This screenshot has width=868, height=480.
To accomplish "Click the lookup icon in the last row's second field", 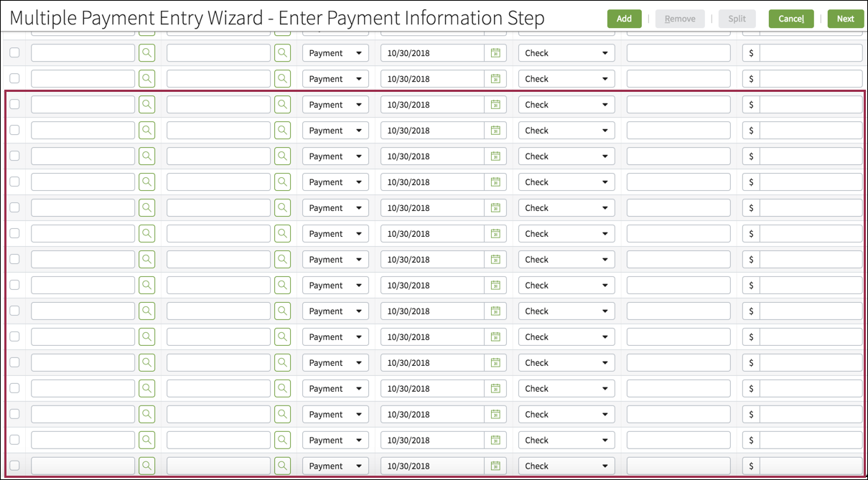I will [x=281, y=466].
